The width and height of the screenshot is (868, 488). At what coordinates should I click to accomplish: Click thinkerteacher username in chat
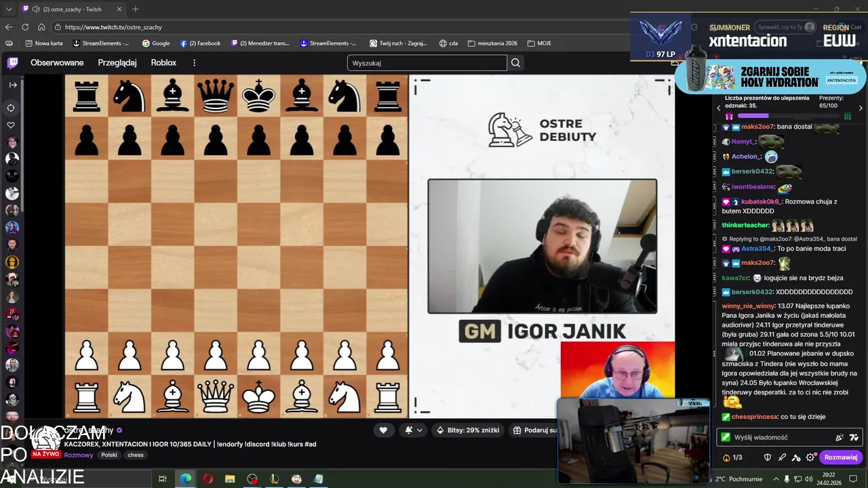point(745,225)
